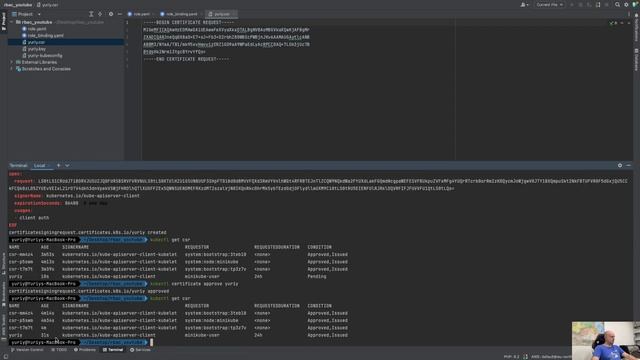Viewport: 640px width, 360px height.
Task: Open the Structure tool window side button
Action: [x=4, y=263]
